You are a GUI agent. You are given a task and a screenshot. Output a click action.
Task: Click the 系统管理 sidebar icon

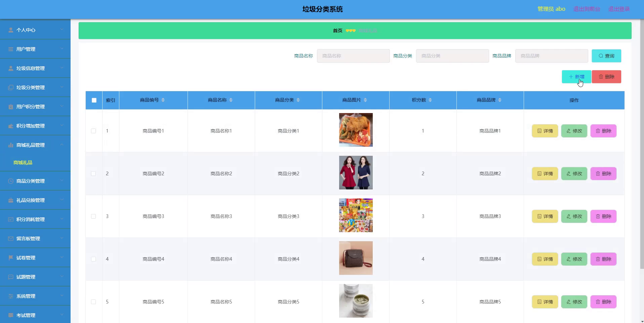(11, 296)
